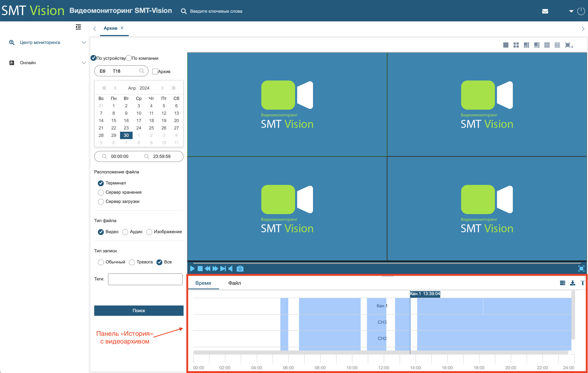Choose the Тревога record type

click(x=132, y=262)
